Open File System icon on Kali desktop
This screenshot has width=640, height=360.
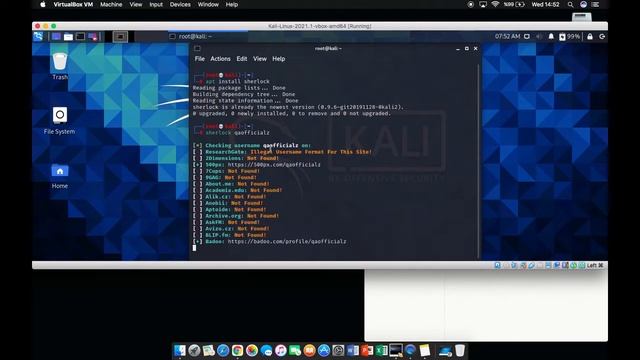60,120
